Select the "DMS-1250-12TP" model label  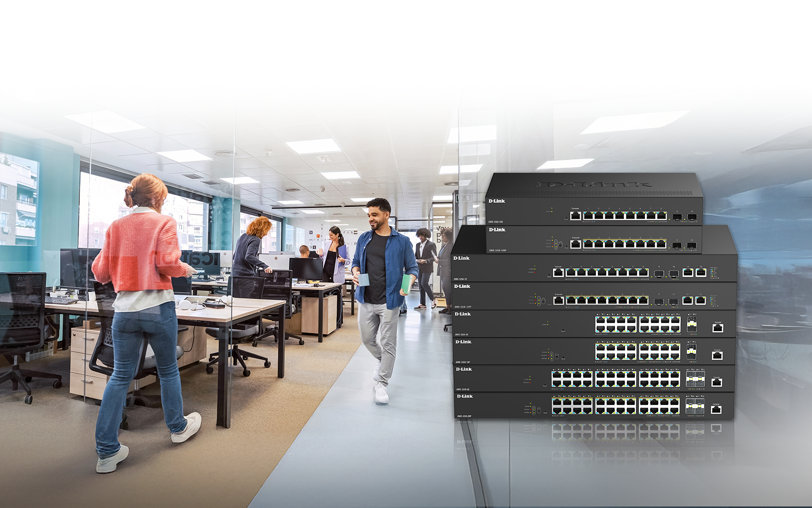463,307
